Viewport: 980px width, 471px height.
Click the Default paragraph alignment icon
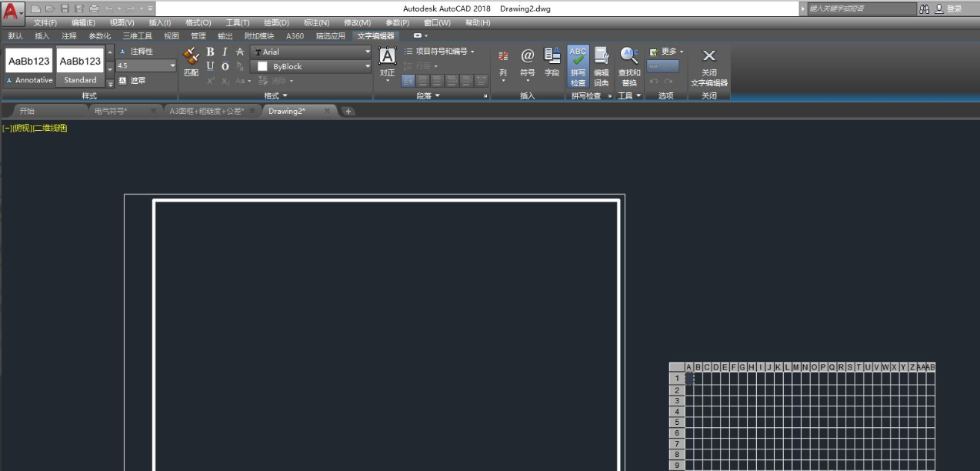click(x=408, y=80)
